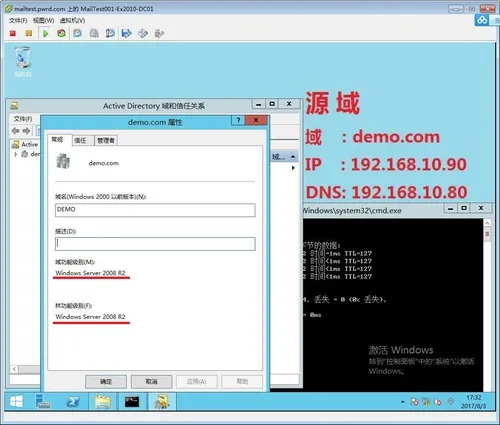Viewport: 500px width, 425px height.
Task: Click the Active Directory window title bar icon
Action: click(14, 106)
